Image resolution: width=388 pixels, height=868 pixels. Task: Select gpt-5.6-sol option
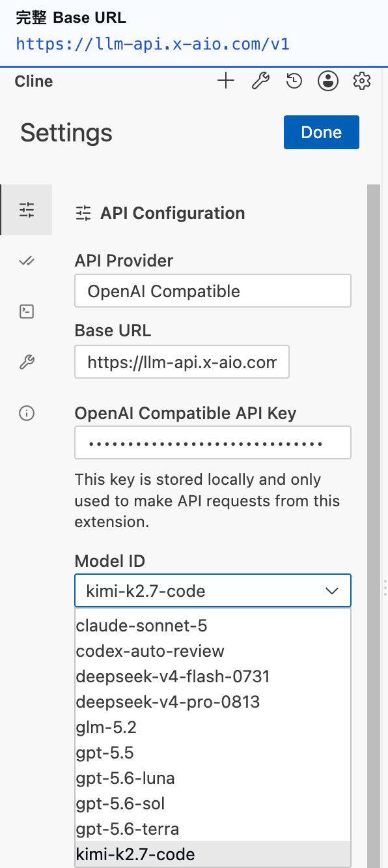pyautogui.click(x=213, y=803)
